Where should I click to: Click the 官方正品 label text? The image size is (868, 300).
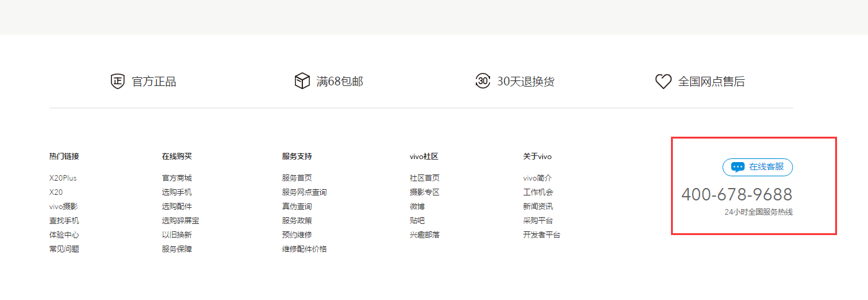tap(154, 82)
